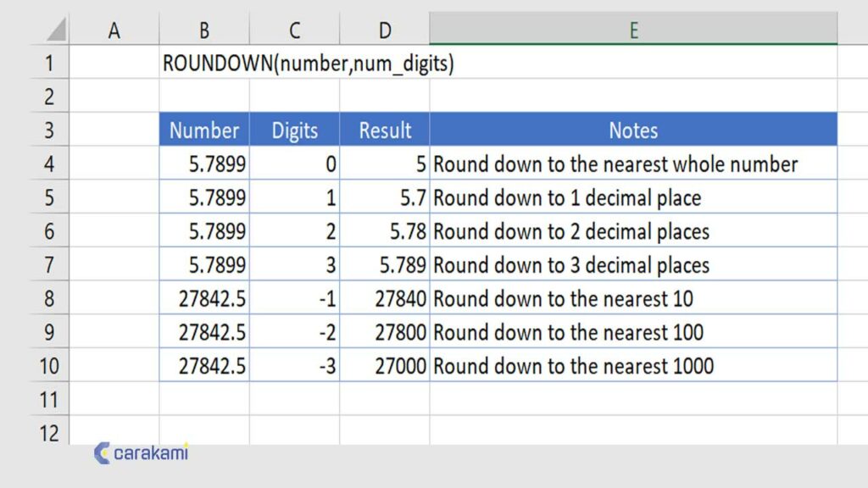This screenshot has height=488, width=868.
Task: Click the note about nearest whole number
Action: tap(616, 164)
